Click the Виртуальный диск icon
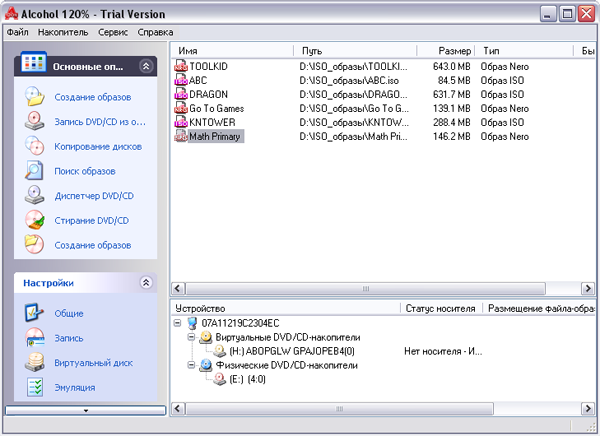 (34, 363)
